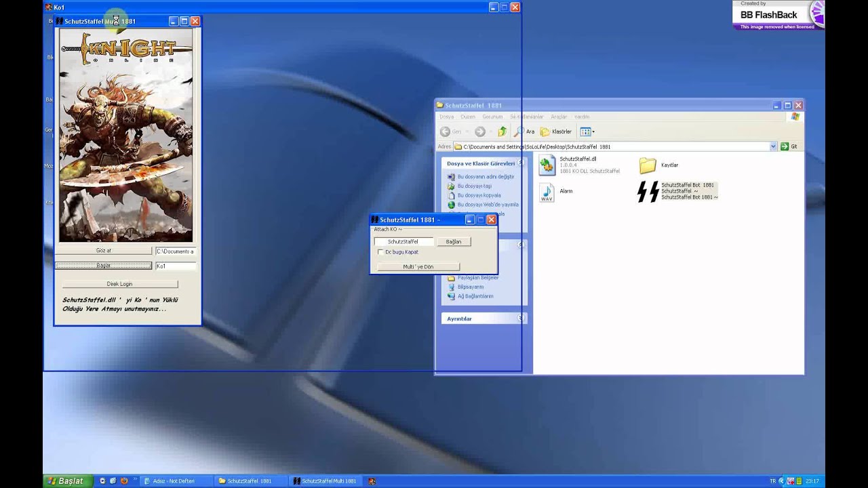Open the Adres bar path dropdown
Screen dimensions: 868x488
tap(773, 146)
